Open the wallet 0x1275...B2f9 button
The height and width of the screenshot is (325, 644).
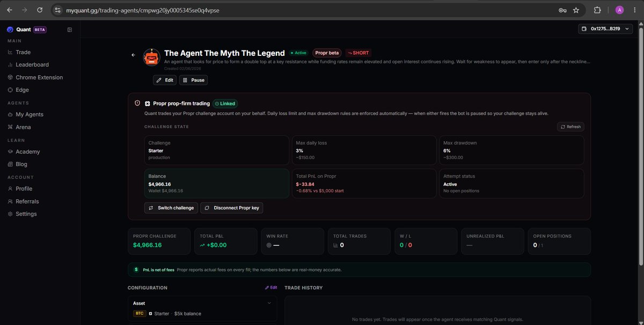tap(605, 28)
